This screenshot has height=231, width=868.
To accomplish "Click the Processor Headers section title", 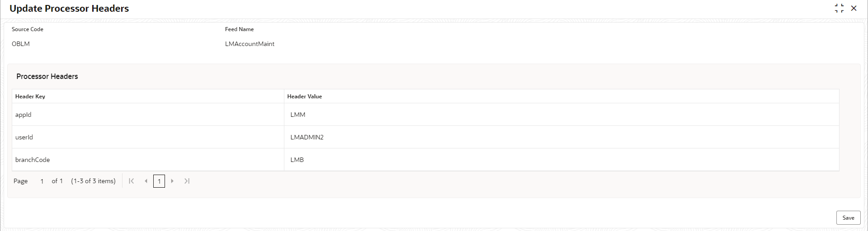I will tap(47, 76).
